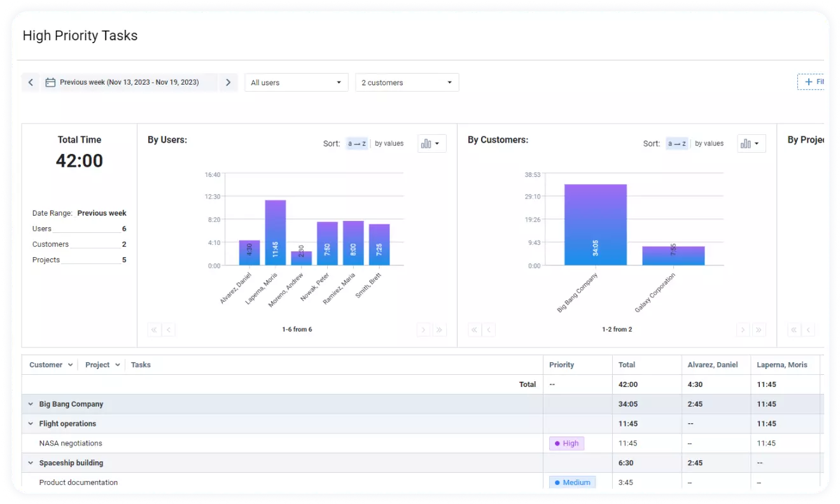This screenshot has height=504, width=840.
Task: Click Big Bang Company bar showing 34:05
Action: tap(596, 225)
